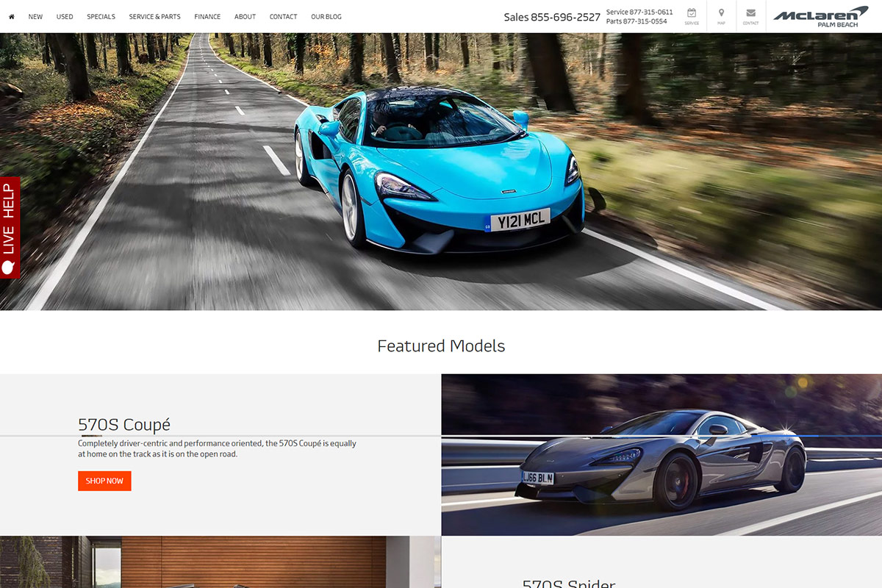Open the wooden house photo tile
Viewport: 882px width, 588px height.
point(220,562)
